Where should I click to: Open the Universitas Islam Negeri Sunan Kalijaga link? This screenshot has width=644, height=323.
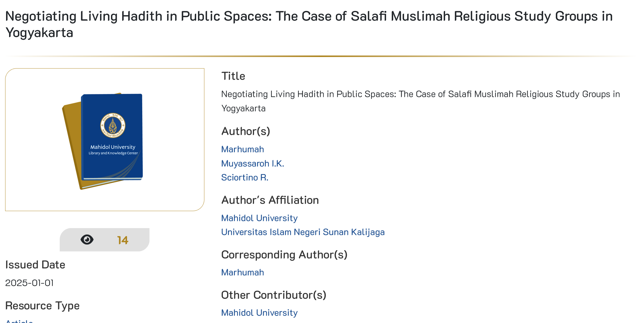point(303,232)
